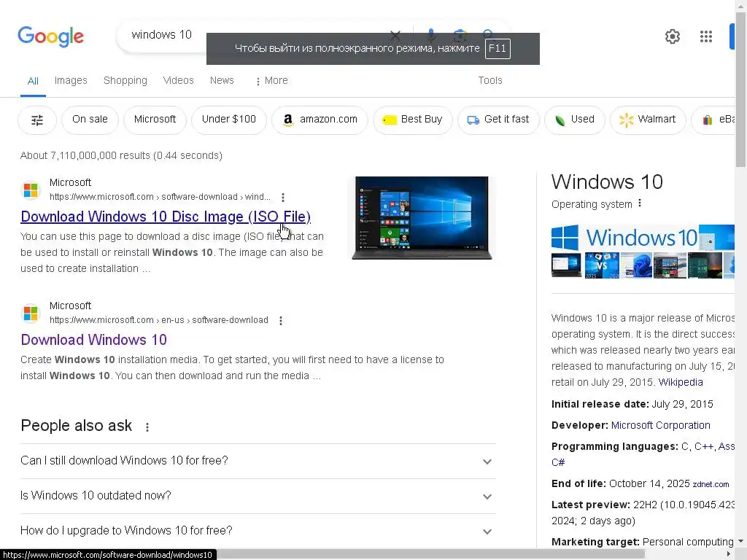The width and height of the screenshot is (747, 560).
Task: Expand Is Windows 10 outdated now question
Action: (x=258, y=496)
